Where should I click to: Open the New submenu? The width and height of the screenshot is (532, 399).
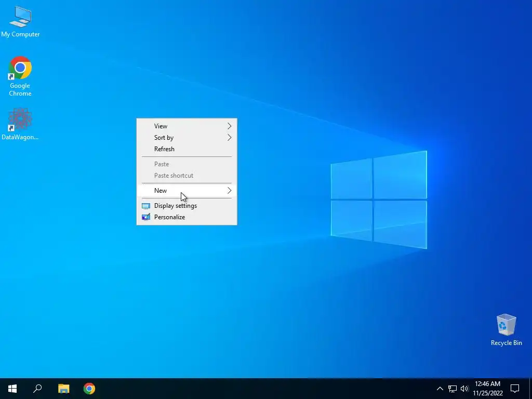187,190
